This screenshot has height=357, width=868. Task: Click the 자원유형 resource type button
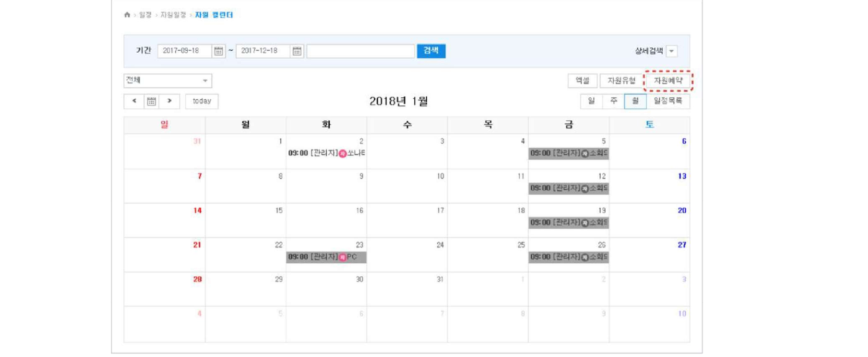point(621,81)
